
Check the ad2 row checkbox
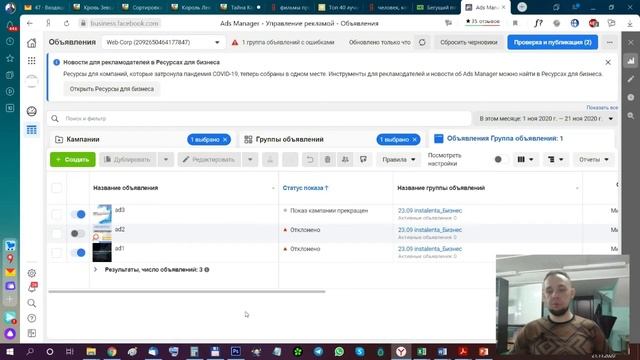[x=57, y=233]
